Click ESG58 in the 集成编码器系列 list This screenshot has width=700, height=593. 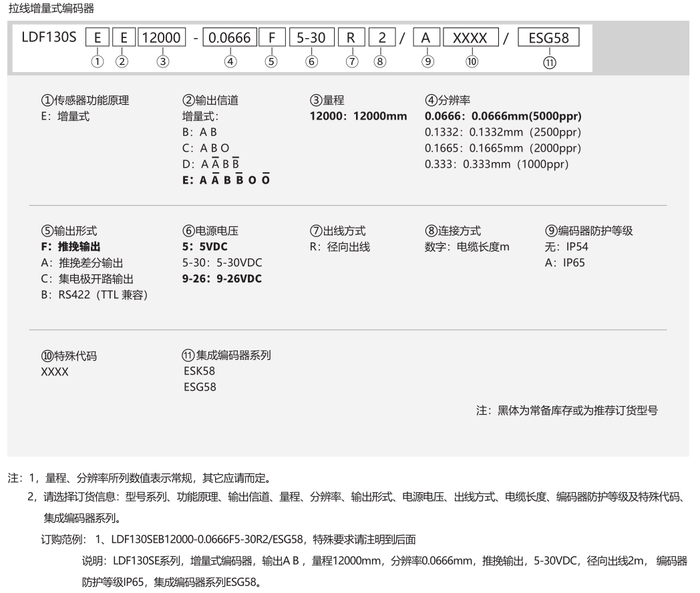200,387
